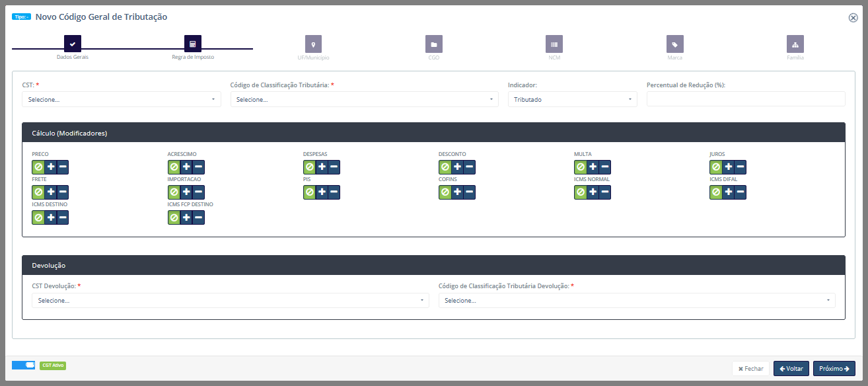Set FRETE modifier to none (green icon)
Screen dimensions: 868x386
coord(38,192)
